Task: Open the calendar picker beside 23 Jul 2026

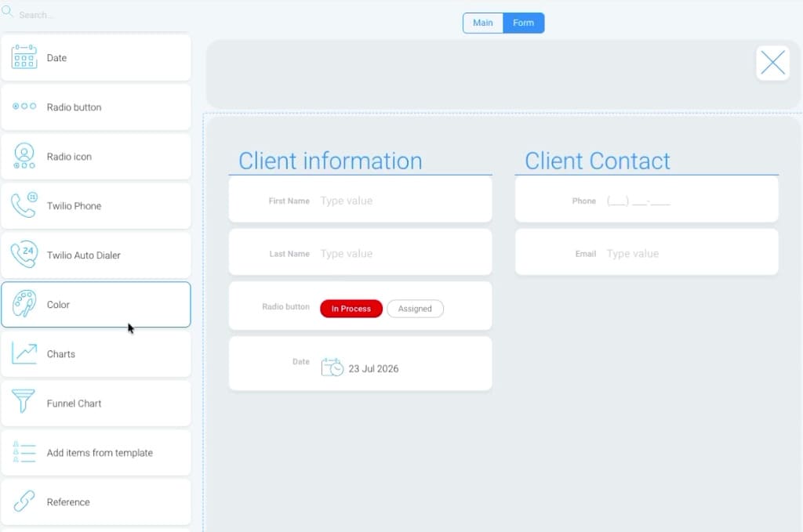Action: 332,367
